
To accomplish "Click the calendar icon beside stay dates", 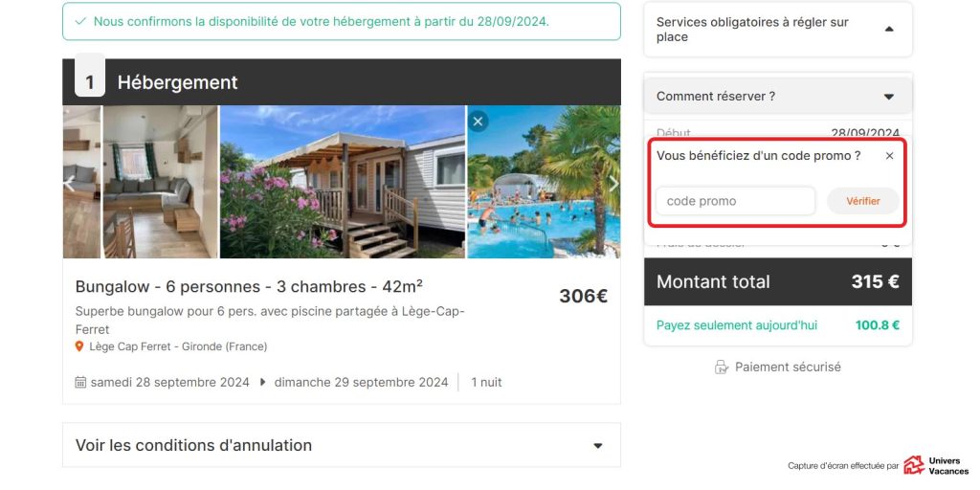I will 80,382.
